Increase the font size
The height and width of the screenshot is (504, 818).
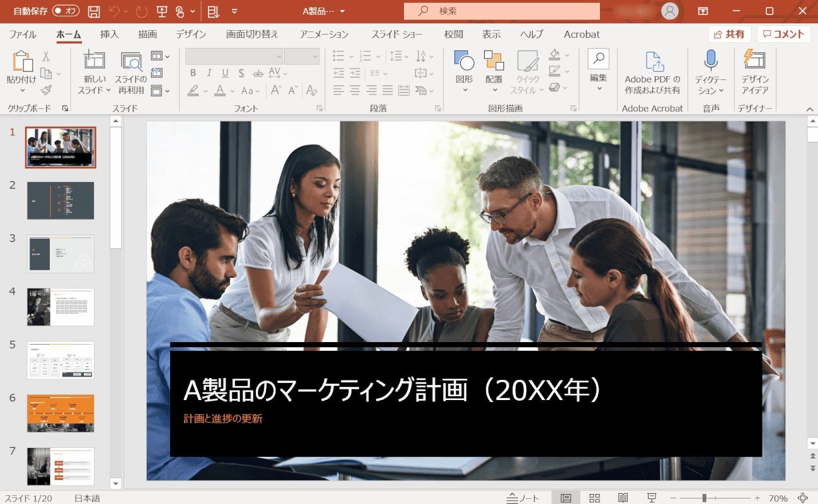(x=276, y=91)
